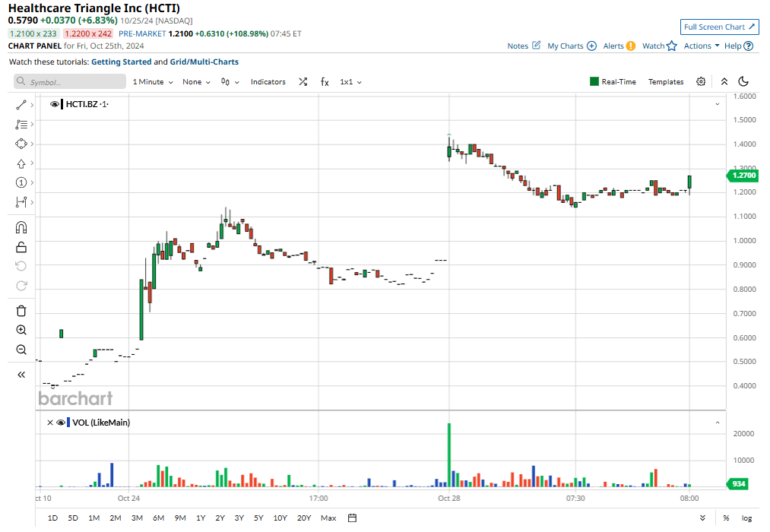Screen dimensions: 770x532
Task: Remove the VOL (LikeMain) indicator
Action: [x=50, y=423]
